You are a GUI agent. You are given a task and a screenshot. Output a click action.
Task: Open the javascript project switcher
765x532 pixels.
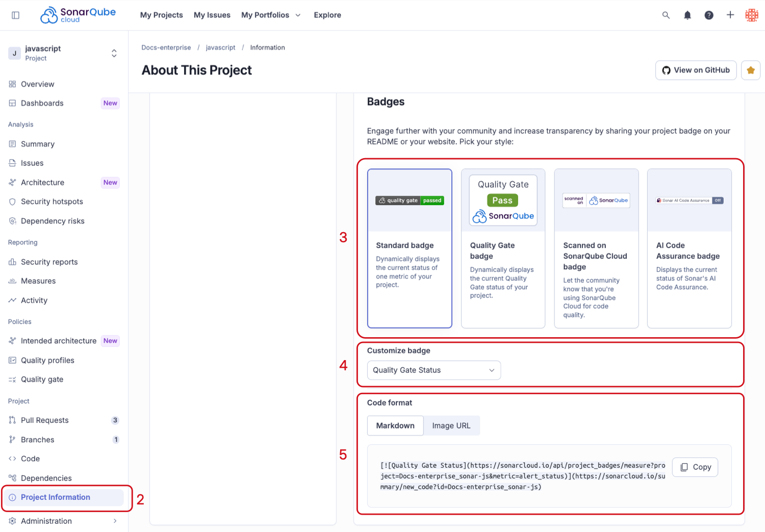(x=64, y=53)
